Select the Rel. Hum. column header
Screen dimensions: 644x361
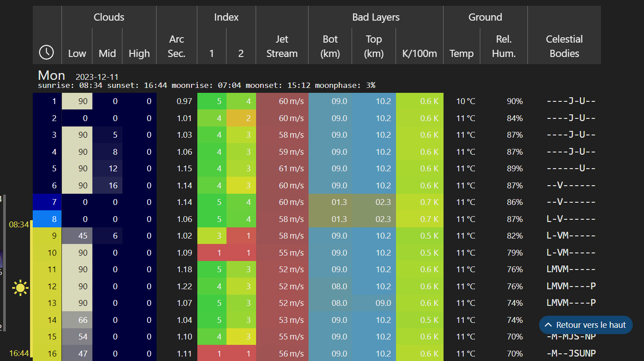(x=504, y=46)
